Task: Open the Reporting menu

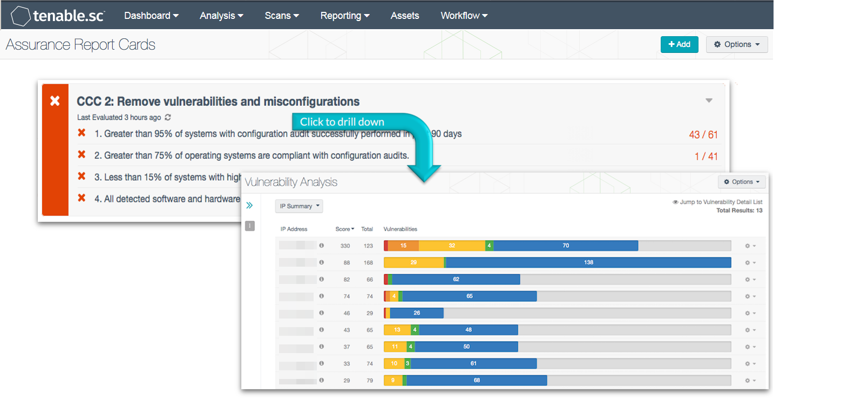Action: 345,16
